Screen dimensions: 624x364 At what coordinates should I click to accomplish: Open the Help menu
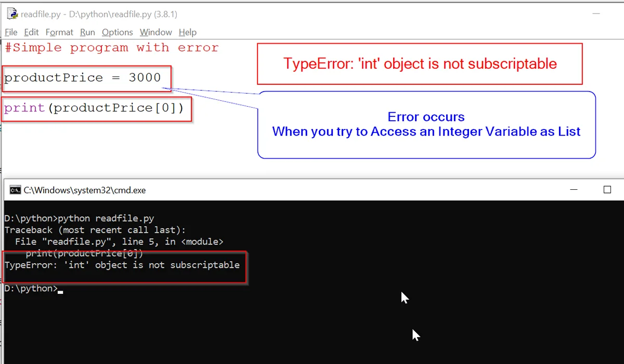click(x=187, y=32)
